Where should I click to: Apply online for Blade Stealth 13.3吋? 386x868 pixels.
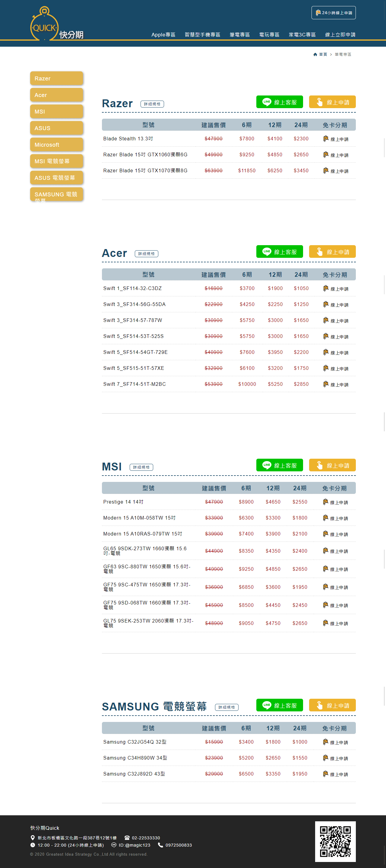click(x=336, y=139)
